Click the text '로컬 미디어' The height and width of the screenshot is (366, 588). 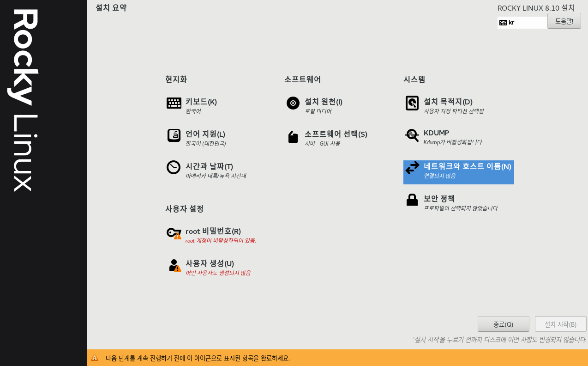coord(318,111)
